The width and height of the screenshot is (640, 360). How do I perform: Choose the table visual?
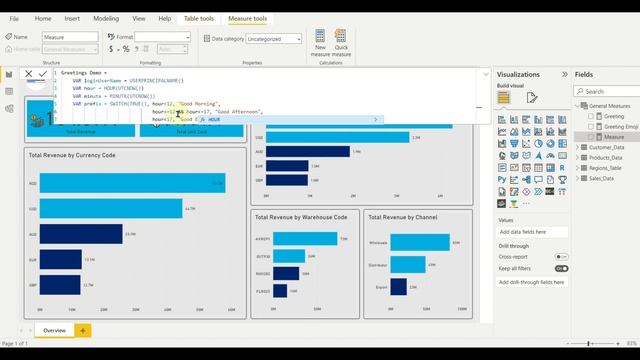point(538,168)
